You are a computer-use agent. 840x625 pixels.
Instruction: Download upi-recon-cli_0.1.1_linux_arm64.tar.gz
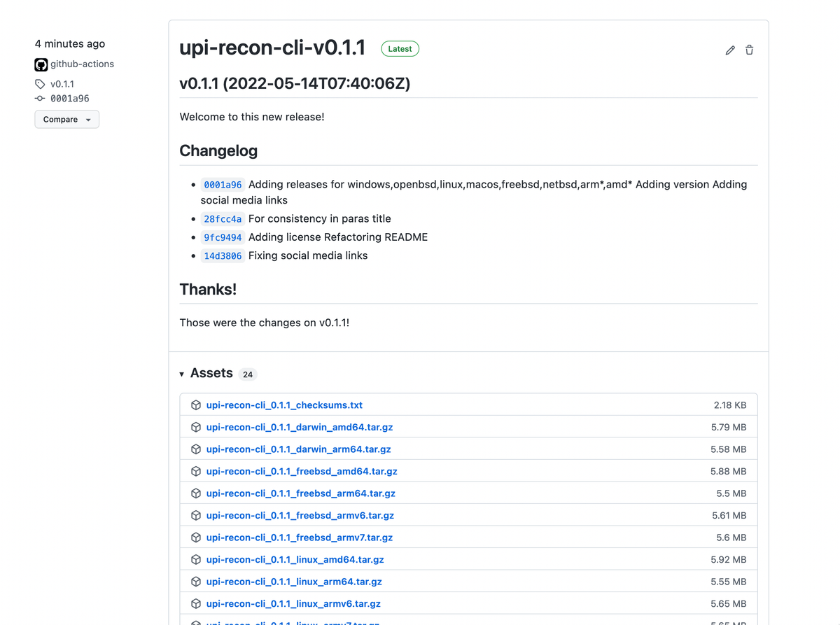tap(294, 582)
